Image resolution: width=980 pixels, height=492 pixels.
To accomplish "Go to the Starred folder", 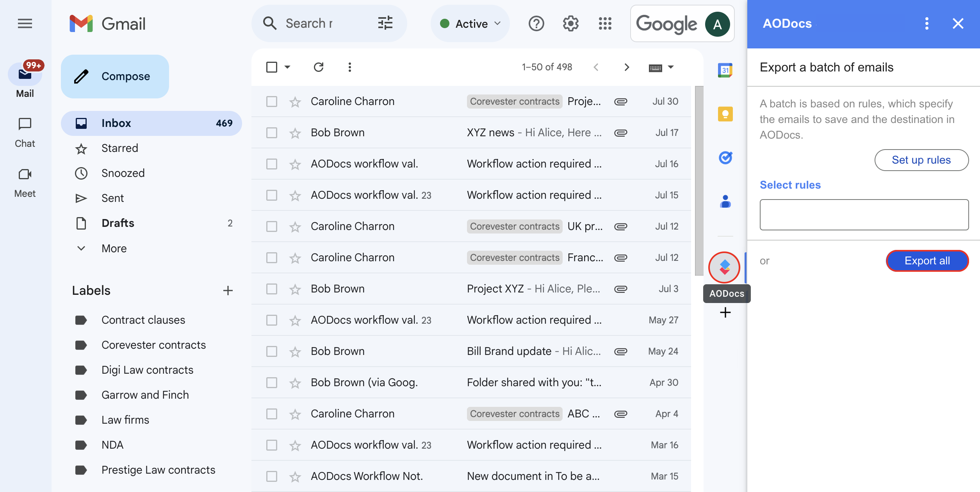I will [x=119, y=148].
